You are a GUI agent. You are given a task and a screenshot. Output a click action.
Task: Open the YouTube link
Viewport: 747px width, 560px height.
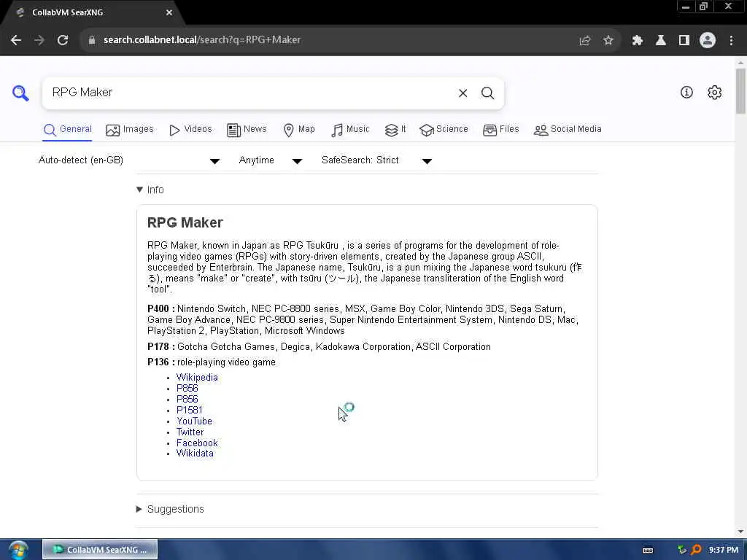(194, 421)
